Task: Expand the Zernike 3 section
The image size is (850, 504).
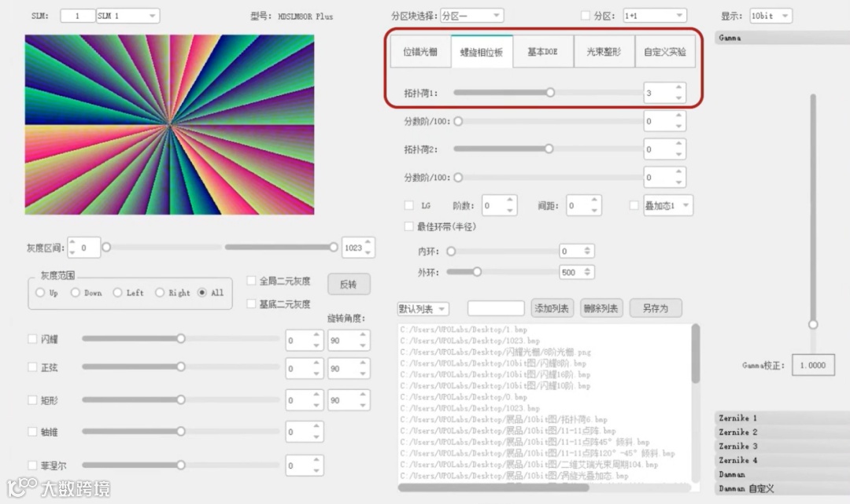Action: tap(782, 446)
